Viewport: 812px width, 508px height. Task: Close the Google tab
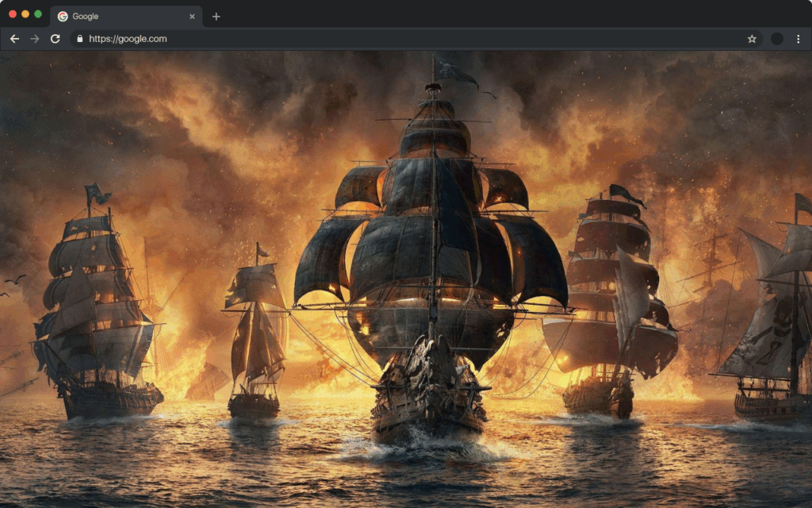point(192,17)
